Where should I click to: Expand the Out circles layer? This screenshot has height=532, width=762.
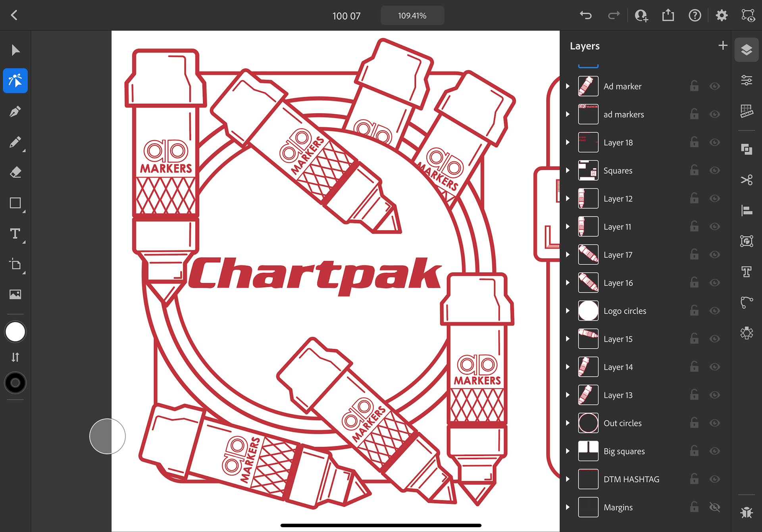point(568,423)
